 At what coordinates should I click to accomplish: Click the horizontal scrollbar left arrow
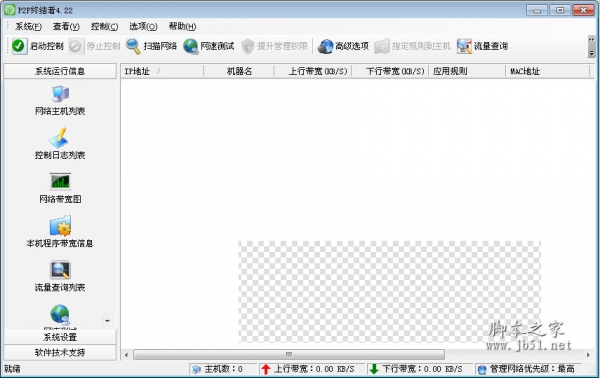coord(127,355)
